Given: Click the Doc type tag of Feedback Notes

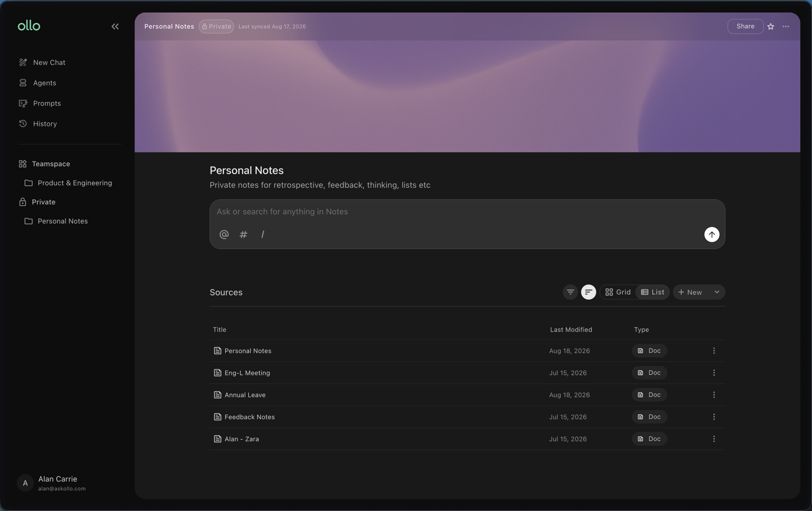Looking at the screenshot, I should pos(649,417).
